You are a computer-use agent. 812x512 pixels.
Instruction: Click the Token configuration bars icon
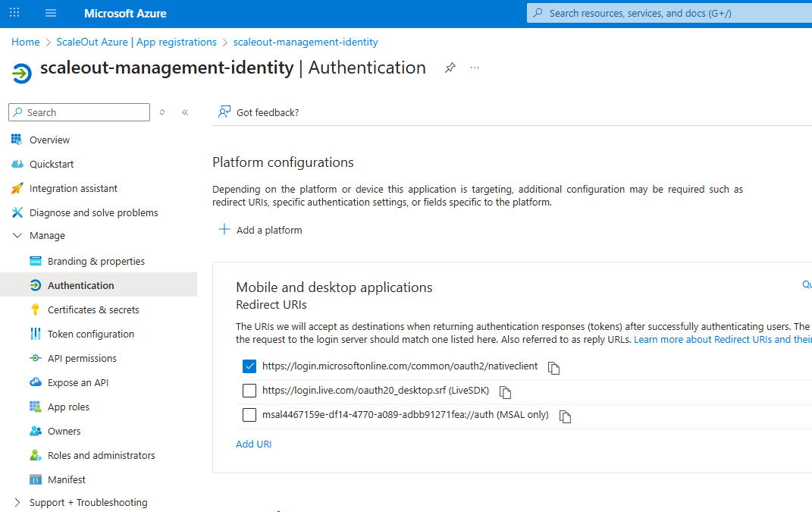[x=35, y=334]
